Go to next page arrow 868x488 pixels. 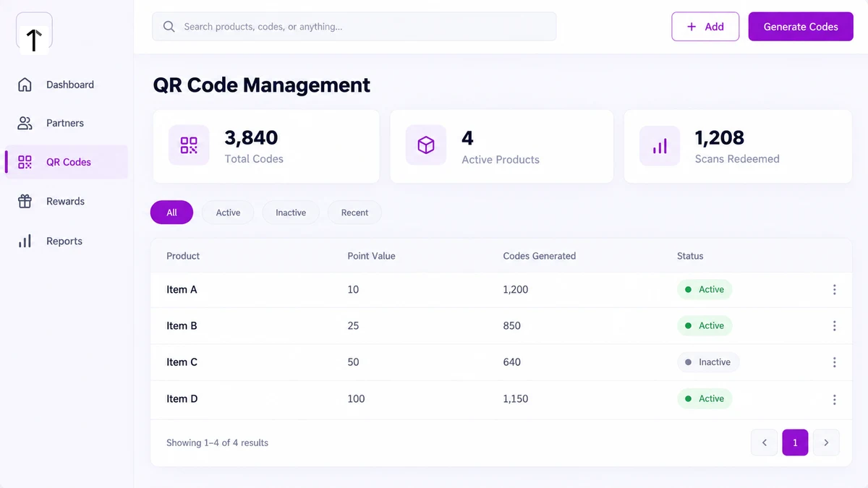(827, 442)
